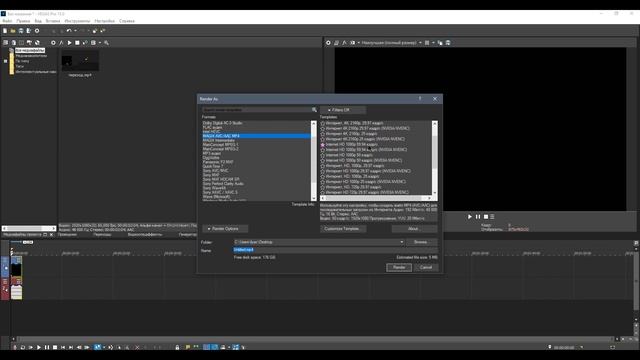Click the play icon in Project Media toolbar
The height and width of the screenshot is (360, 640).
point(69,42)
